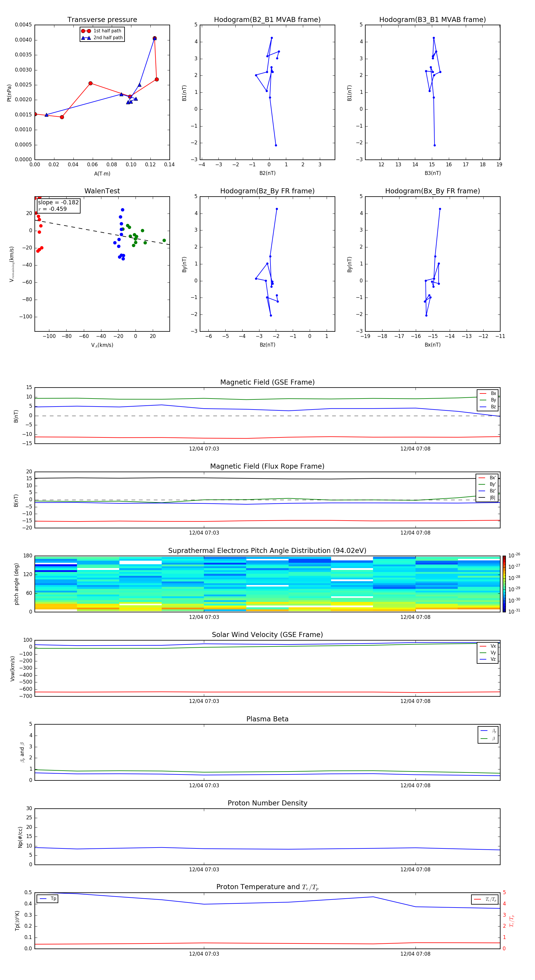Click the colorbar's top tick label 10^-26
Image resolution: width=535 pixels, height=980 pixels.
(514, 555)
